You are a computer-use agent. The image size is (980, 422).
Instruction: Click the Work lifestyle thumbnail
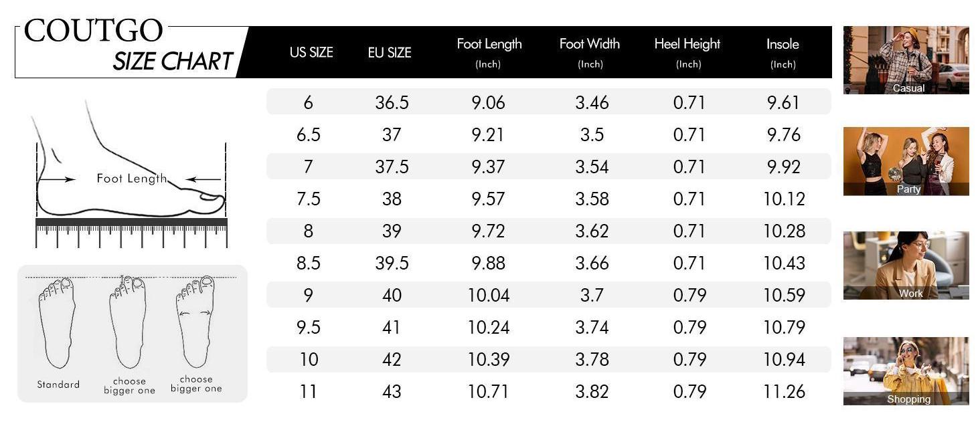point(906,265)
